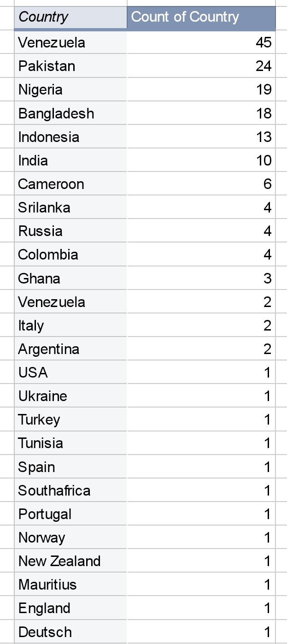Click the Mauritius cell
Image resolution: width=287 pixels, height=644 pixels.
70,585
